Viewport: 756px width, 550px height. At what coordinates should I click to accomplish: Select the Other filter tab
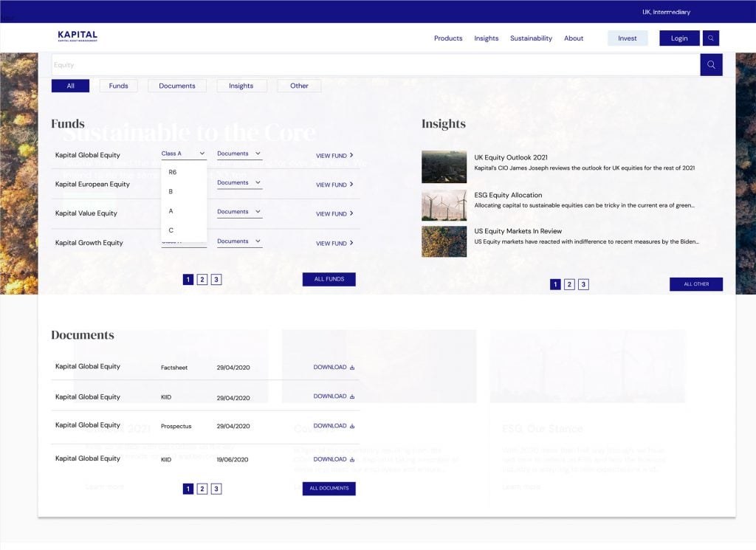[x=299, y=86]
